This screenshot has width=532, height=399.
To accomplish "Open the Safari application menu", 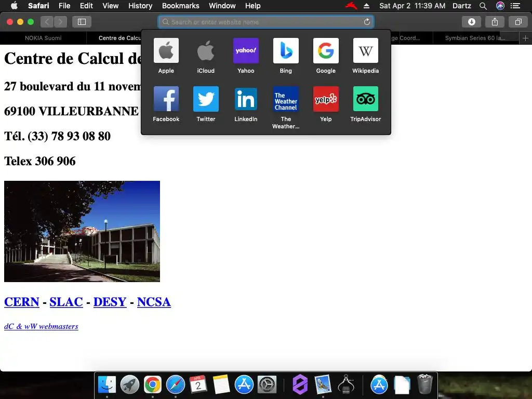I will (x=38, y=6).
